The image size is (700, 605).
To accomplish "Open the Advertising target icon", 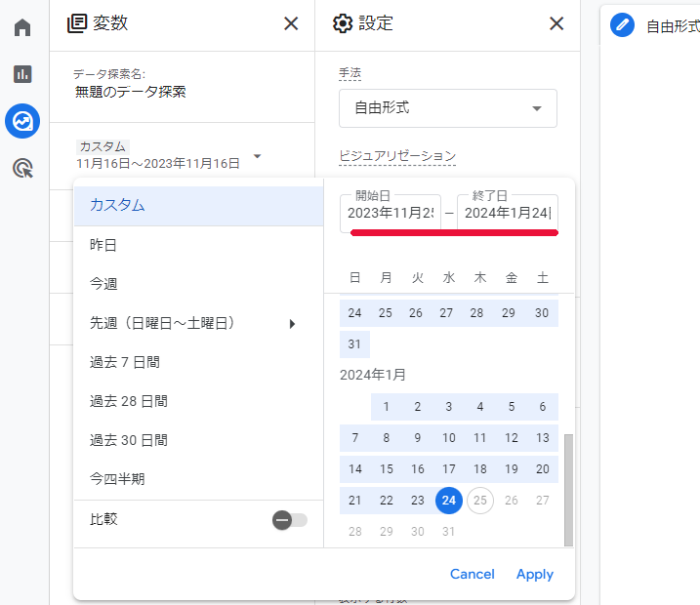I will (22, 169).
